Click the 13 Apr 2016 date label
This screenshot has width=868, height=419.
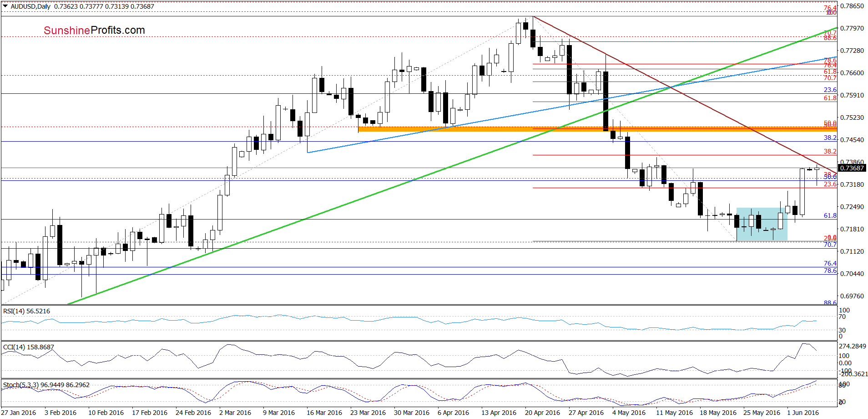coord(499,413)
